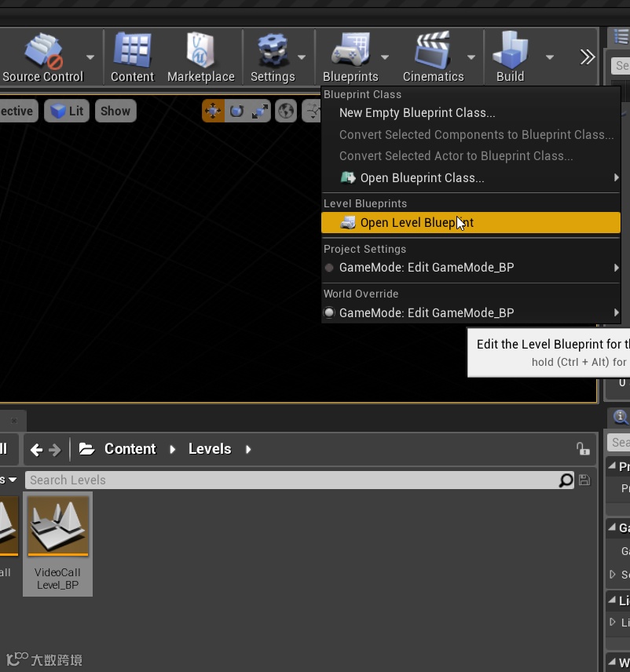Viewport: 630px width, 672px height.
Task: Toggle world coordinate system globe icon
Action: pyautogui.click(x=286, y=111)
